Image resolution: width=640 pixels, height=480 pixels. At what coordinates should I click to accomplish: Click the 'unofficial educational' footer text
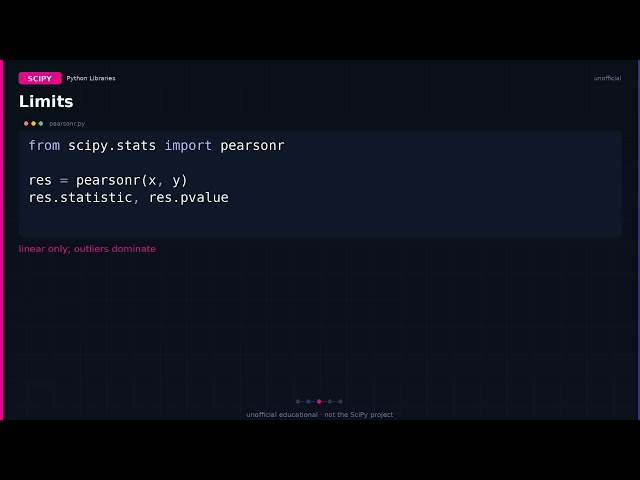(x=320, y=415)
